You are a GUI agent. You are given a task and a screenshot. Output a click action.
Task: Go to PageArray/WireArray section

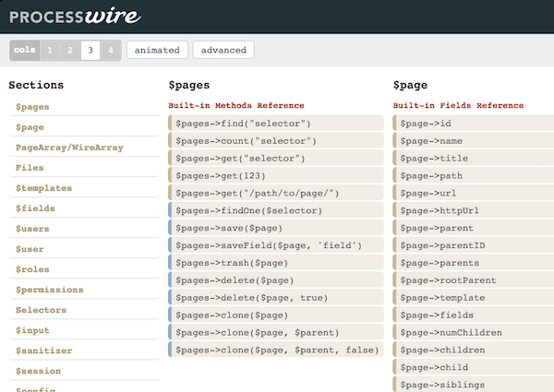coord(84,148)
